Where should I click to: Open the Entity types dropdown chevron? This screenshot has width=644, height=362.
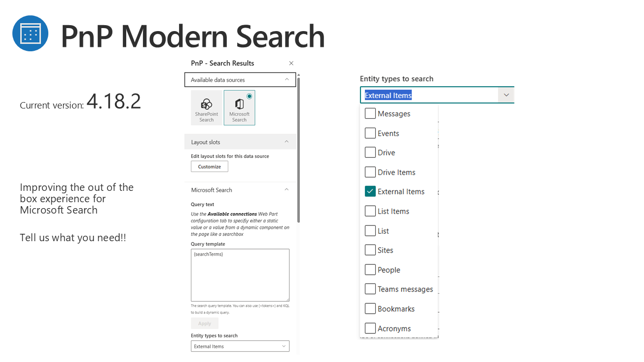(x=506, y=95)
